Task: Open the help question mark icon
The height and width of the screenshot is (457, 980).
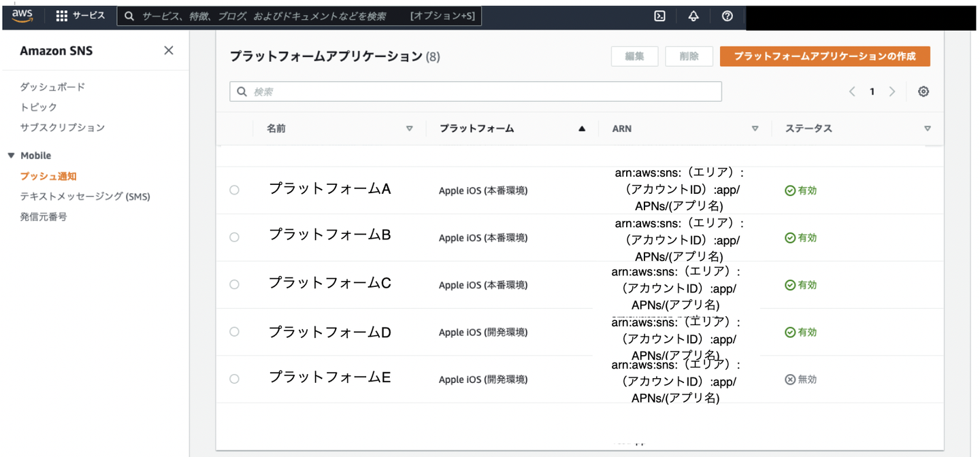Action: point(728,16)
